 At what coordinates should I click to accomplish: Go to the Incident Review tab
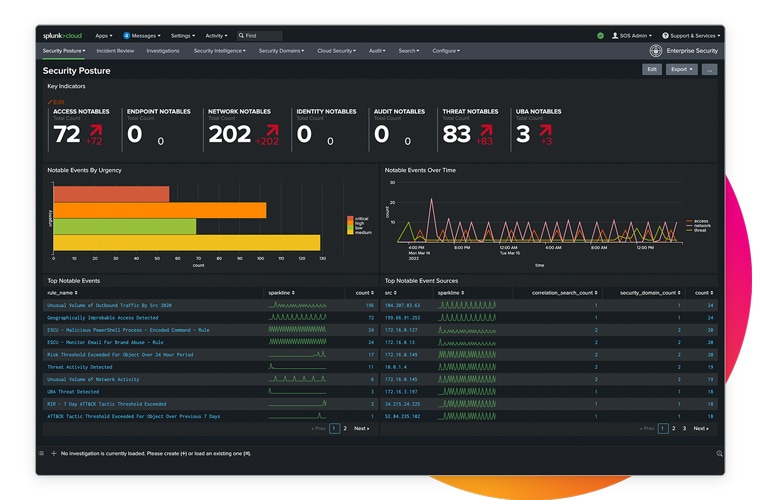(115, 50)
